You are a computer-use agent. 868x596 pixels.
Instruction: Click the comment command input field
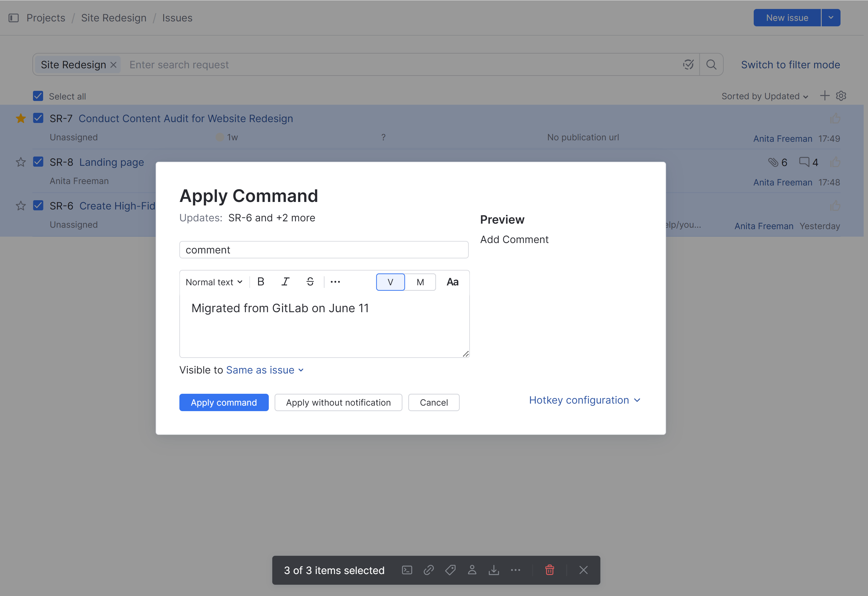(x=324, y=249)
